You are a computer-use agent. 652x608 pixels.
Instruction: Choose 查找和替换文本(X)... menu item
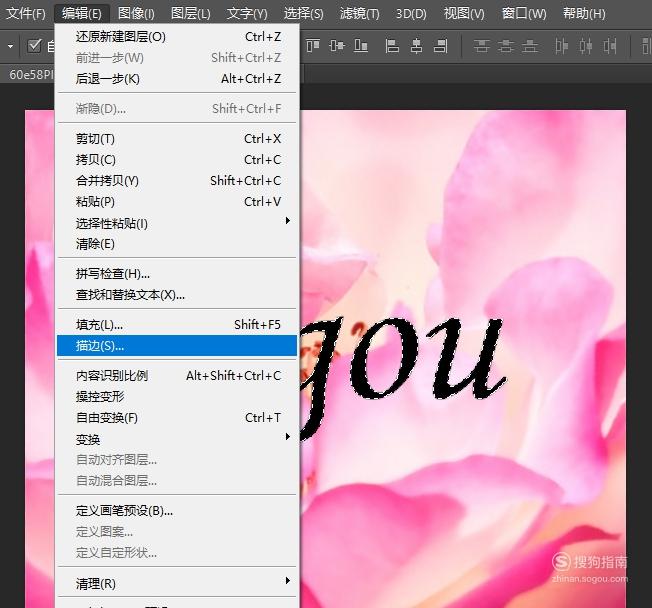pyautogui.click(x=177, y=295)
